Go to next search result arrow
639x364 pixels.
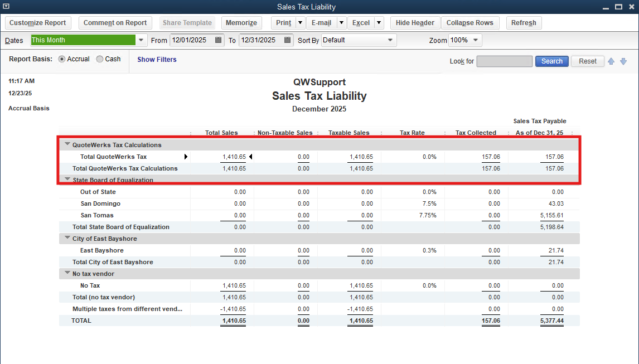coord(623,61)
